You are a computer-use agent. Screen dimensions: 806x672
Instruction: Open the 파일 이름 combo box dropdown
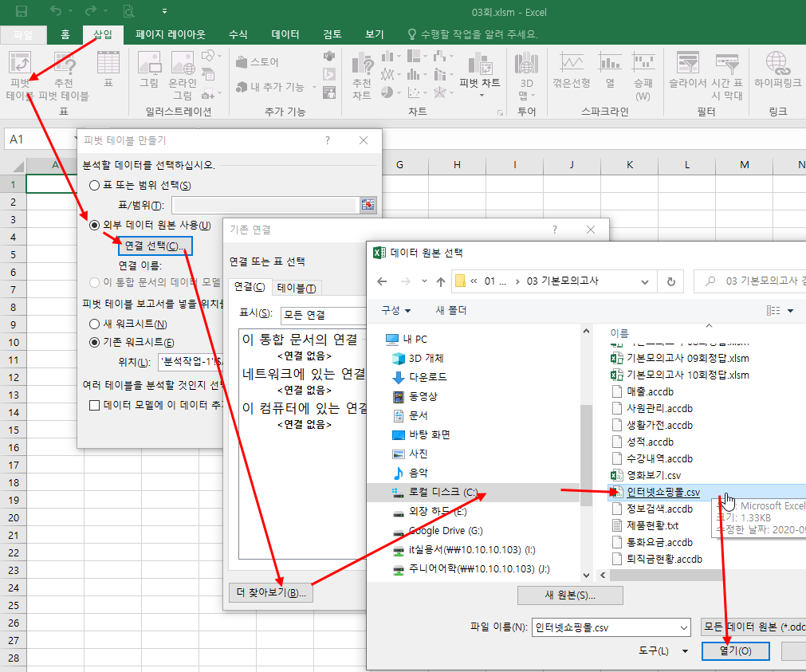[x=684, y=627]
